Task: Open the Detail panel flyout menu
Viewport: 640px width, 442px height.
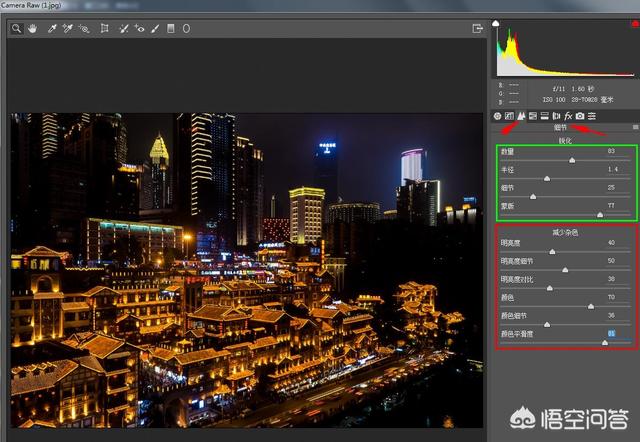Action: (636, 127)
